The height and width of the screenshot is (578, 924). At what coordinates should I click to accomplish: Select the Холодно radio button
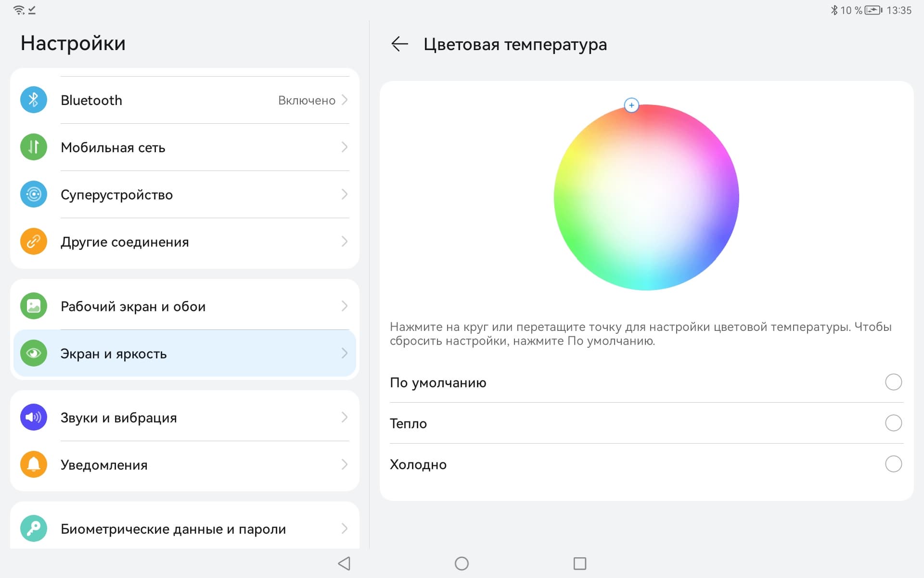(893, 464)
